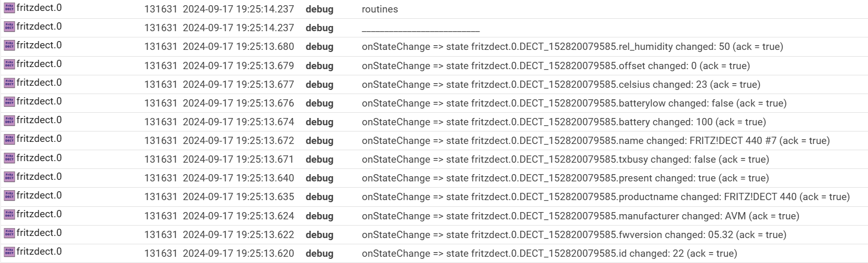
Task: Click PID 131631 on the txbusy row
Action: 161,159
